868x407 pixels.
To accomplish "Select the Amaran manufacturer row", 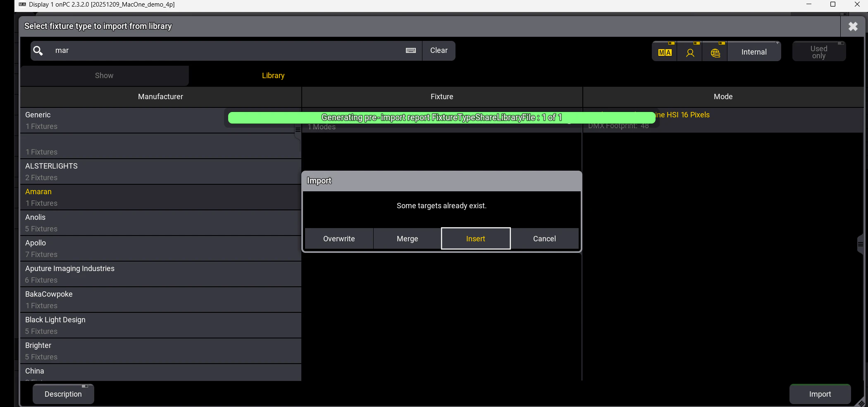I will [x=161, y=197].
